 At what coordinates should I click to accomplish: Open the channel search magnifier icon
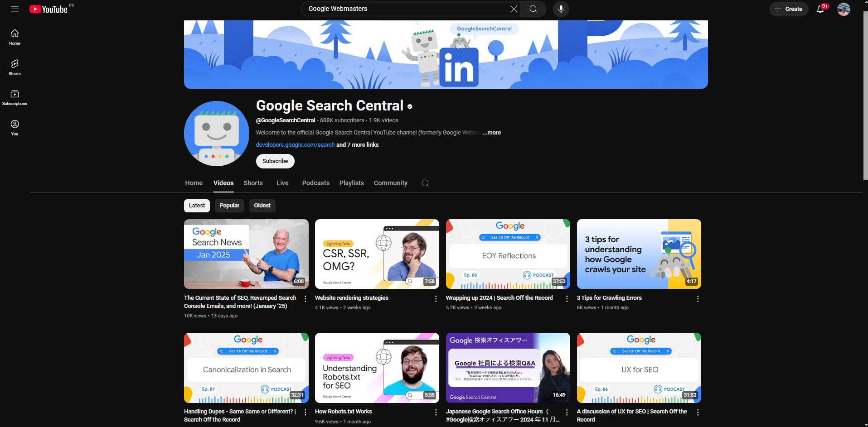point(425,183)
